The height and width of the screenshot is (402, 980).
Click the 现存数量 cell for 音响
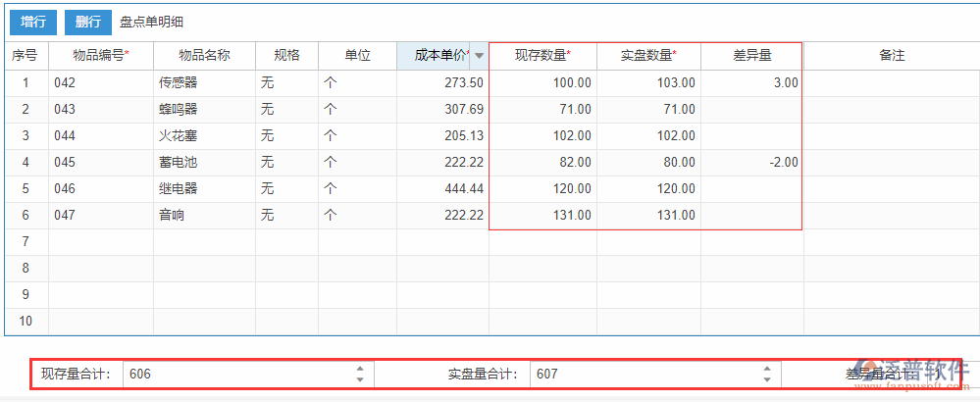click(542, 216)
